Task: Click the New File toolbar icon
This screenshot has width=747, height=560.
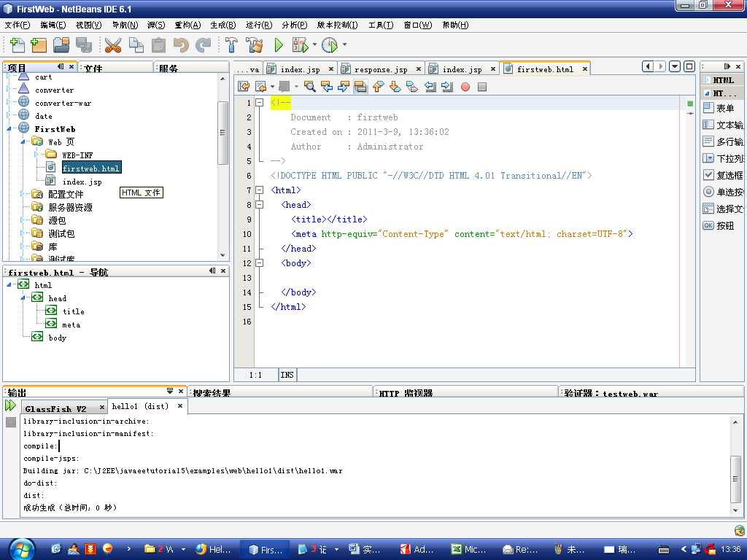Action: [18, 45]
